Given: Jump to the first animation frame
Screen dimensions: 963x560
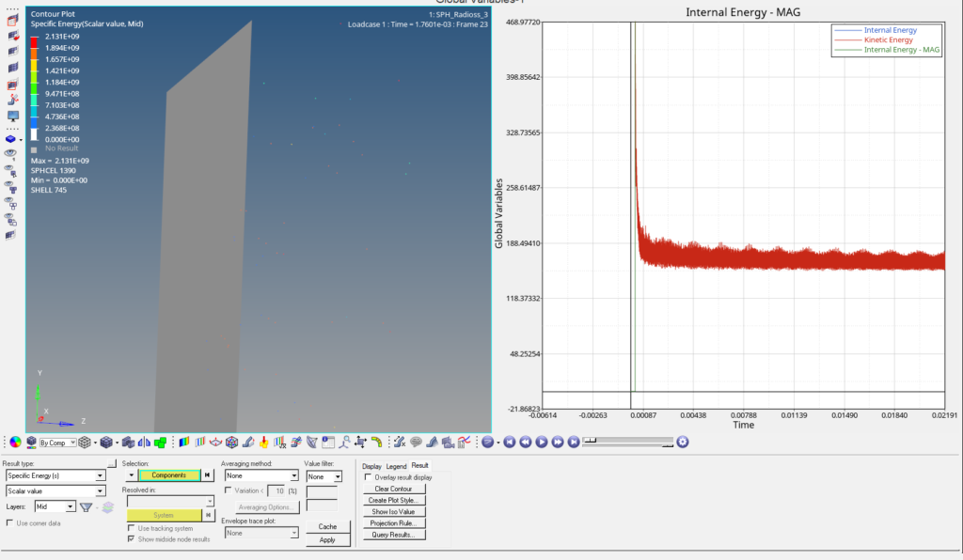Looking at the screenshot, I should 509,443.
